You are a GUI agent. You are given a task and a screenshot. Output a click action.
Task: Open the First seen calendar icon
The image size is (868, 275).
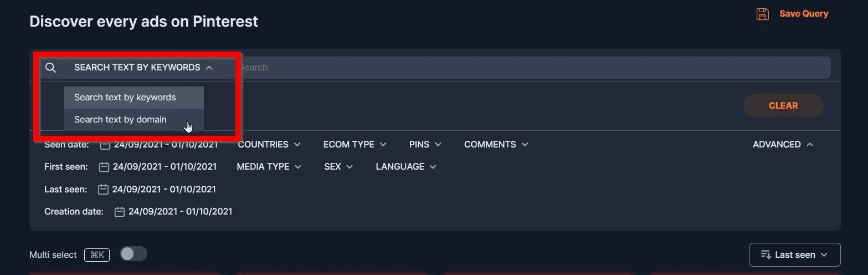(104, 167)
